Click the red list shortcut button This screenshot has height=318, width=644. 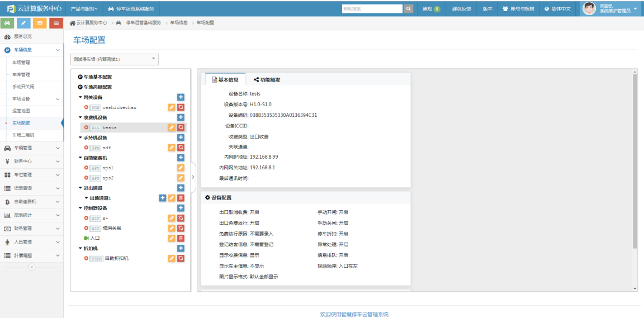tap(56, 23)
